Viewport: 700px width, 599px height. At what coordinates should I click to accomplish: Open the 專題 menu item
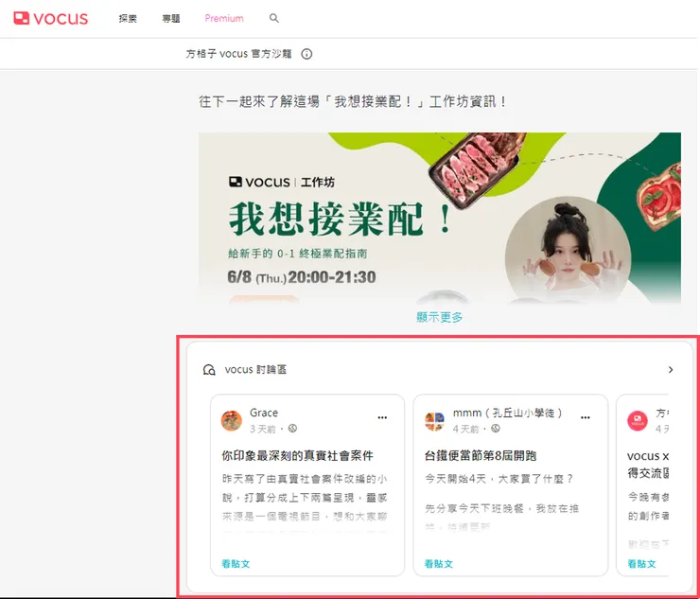tap(171, 18)
